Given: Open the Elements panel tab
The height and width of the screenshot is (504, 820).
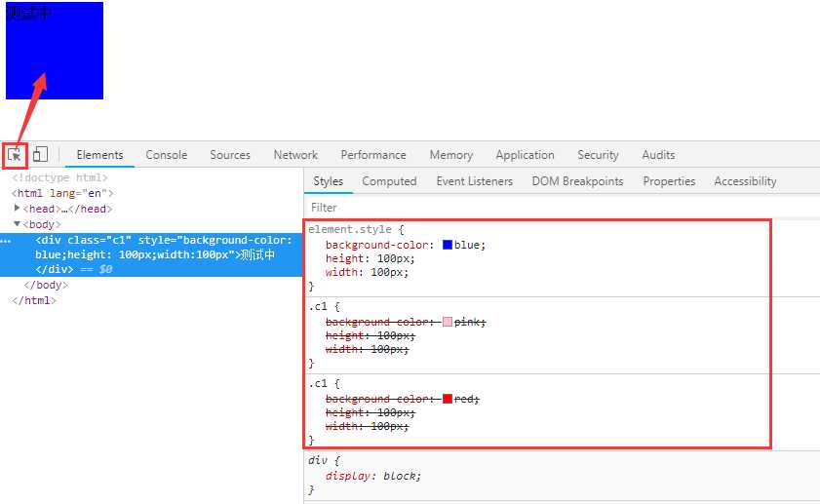Looking at the screenshot, I should [x=99, y=155].
